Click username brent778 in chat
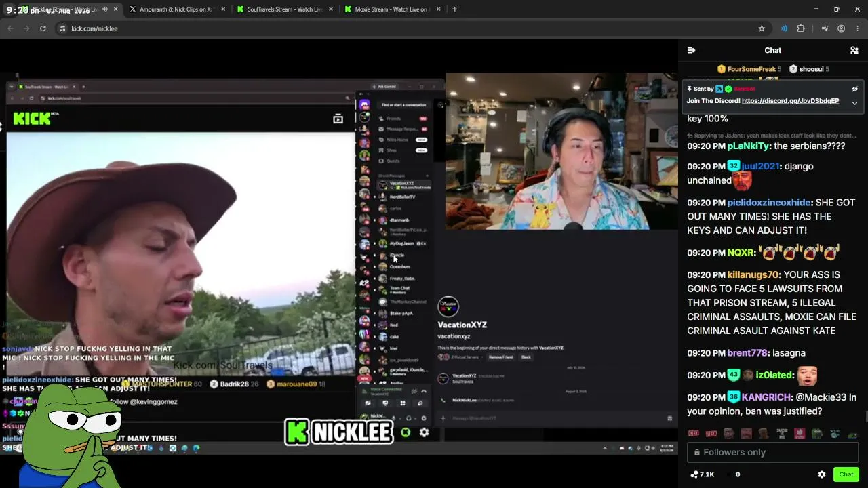Viewport: 868px width, 488px height. pyautogui.click(x=747, y=352)
